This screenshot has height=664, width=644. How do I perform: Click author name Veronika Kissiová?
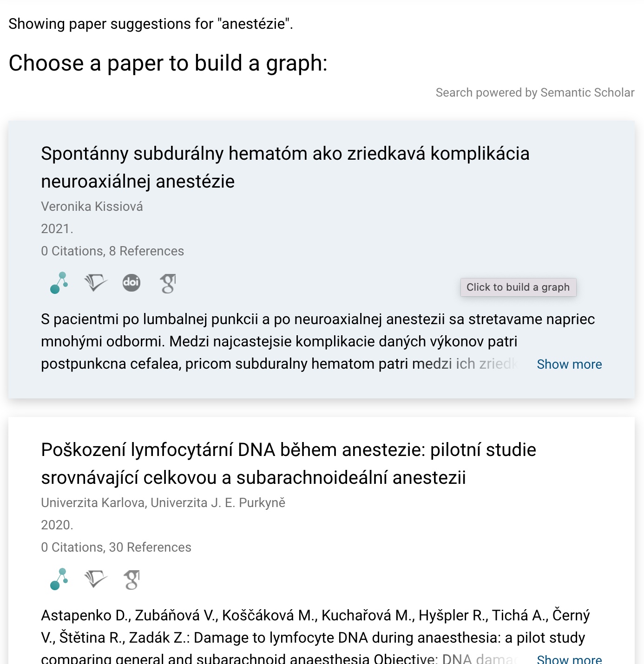(x=92, y=207)
